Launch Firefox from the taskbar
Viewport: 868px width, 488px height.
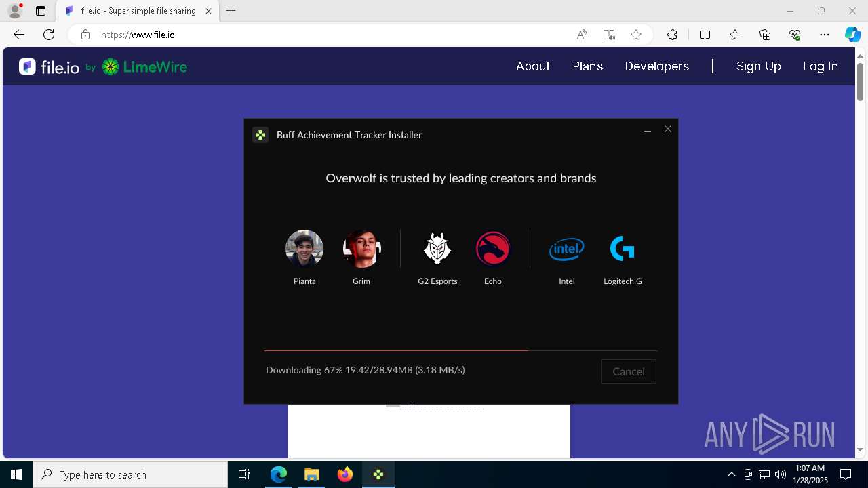345,474
